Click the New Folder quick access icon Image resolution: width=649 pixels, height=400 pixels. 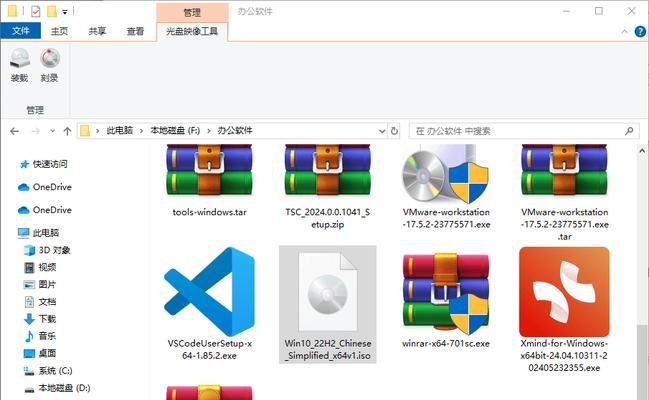(x=52, y=11)
